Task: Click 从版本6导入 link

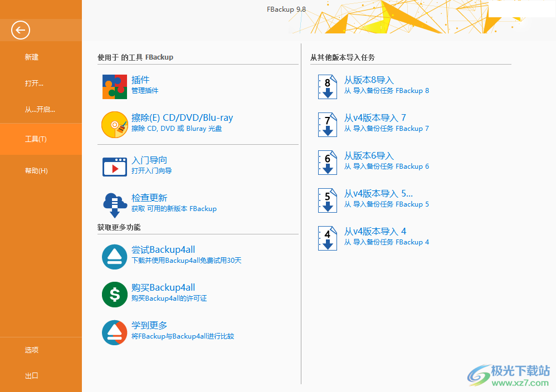Action: (x=369, y=155)
